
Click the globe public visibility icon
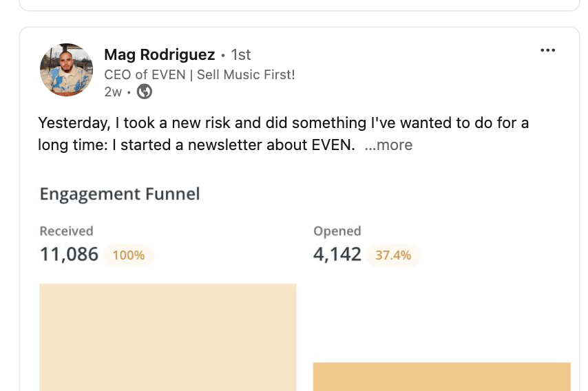145,92
